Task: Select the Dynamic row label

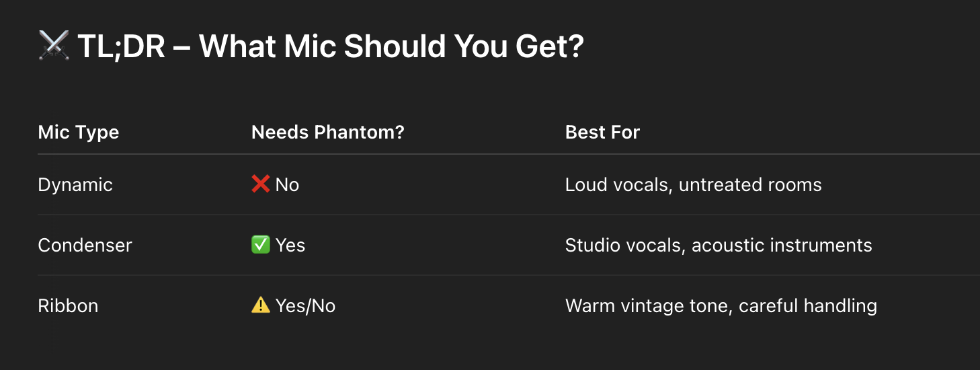Action: click(75, 185)
